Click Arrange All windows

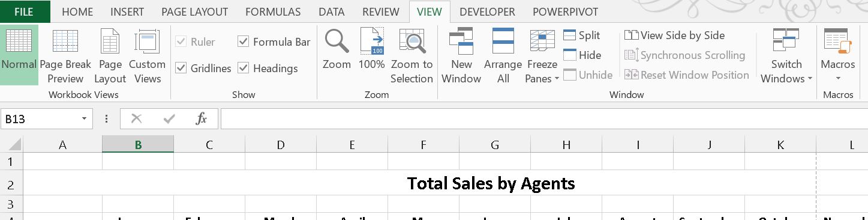tap(503, 56)
